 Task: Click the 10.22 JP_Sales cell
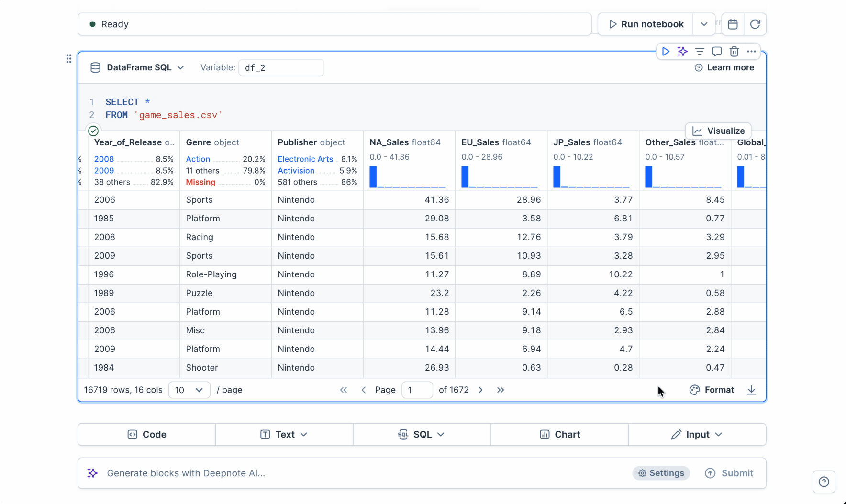pyautogui.click(x=593, y=274)
